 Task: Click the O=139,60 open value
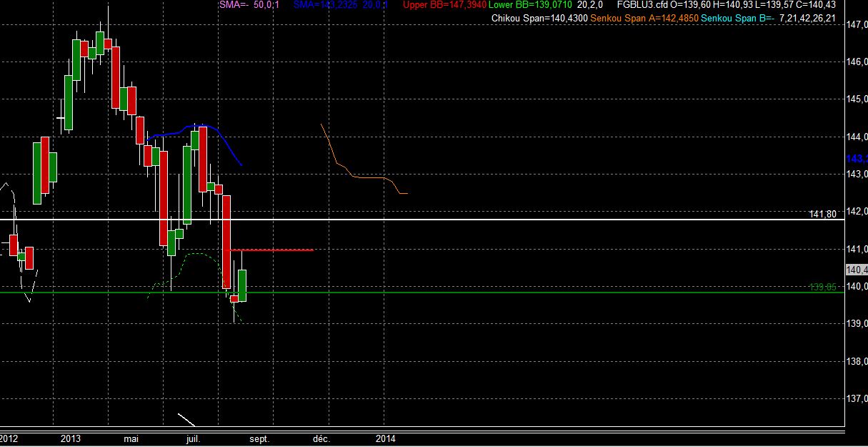coord(689,5)
